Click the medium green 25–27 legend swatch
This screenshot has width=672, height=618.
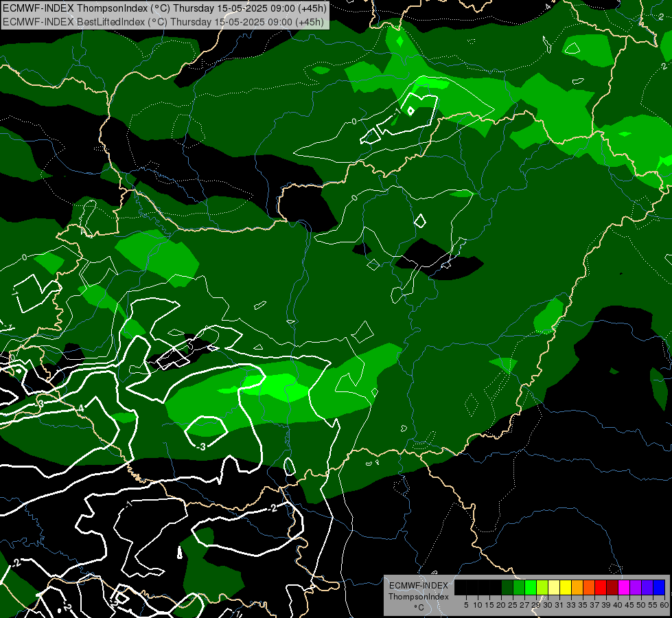click(519, 587)
